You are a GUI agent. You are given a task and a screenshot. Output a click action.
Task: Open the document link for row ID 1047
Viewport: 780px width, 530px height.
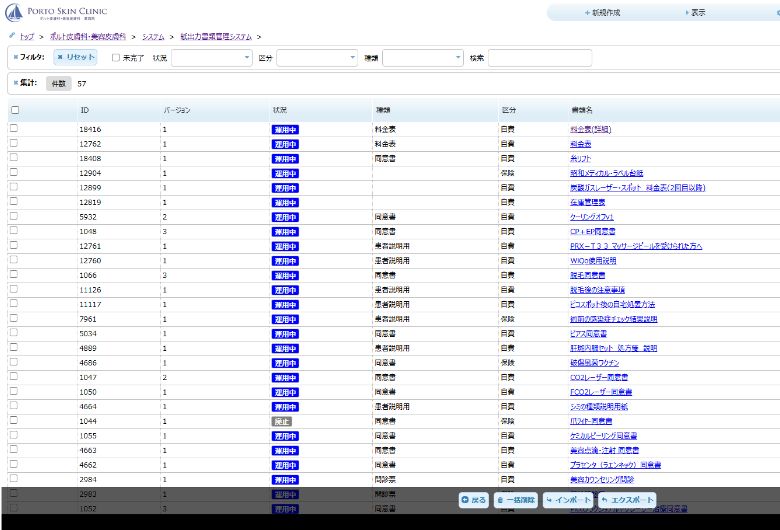(599, 378)
